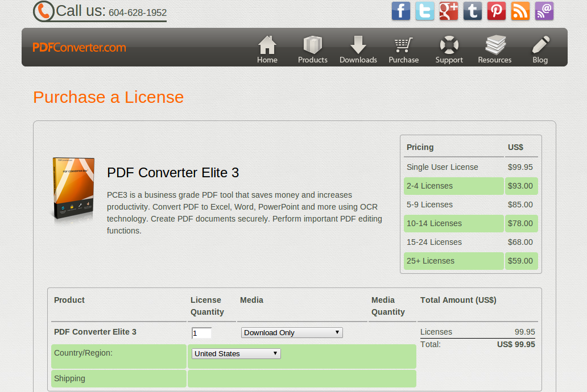Click the PDF Converter Elite box image

click(x=74, y=190)
